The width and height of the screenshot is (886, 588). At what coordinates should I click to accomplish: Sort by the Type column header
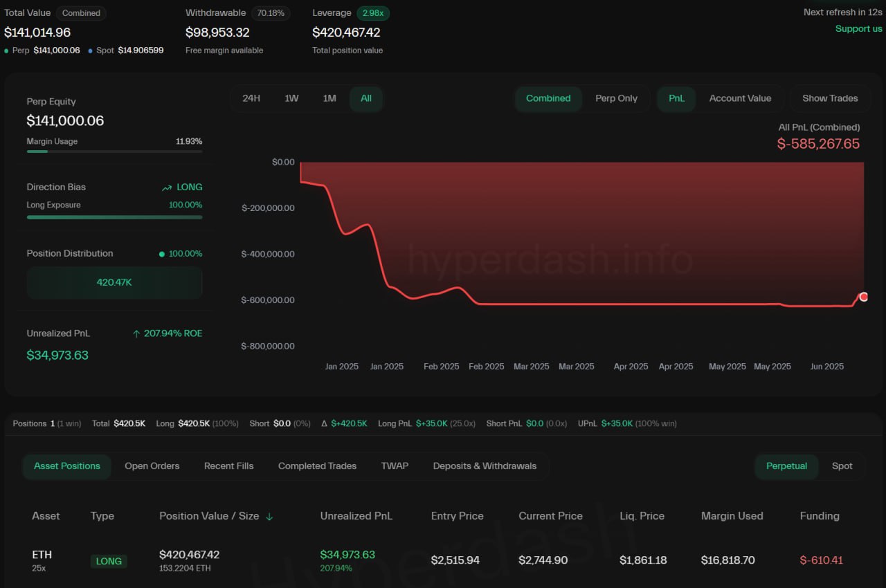tap(102, 516)
